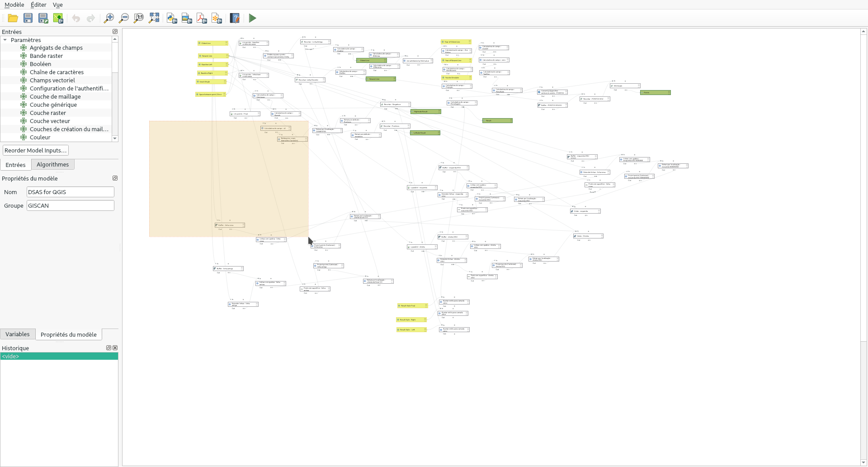Select the Result Style Final input node
The image size is (868, 467).
pyautogui.click(x=413, y=306)
